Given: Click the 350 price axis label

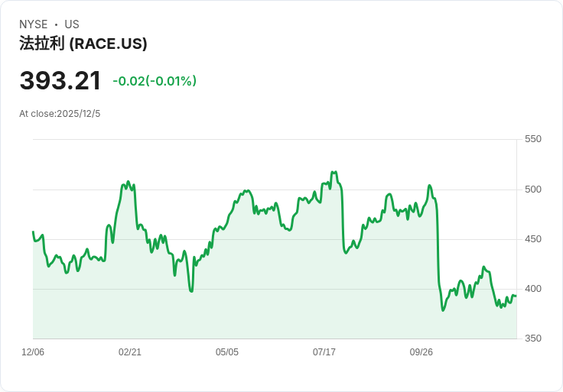Looking at the screenshot, I should (x=533, y=339).
